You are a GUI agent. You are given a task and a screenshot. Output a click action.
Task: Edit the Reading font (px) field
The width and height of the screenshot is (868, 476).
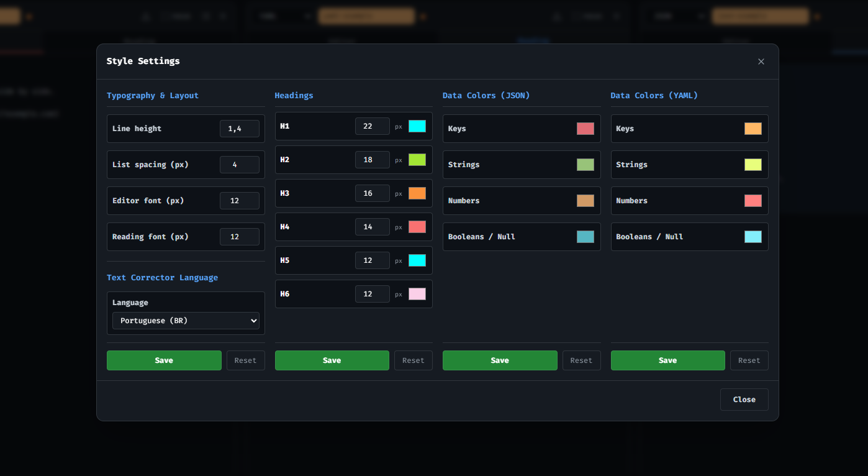tap(239, 237)
